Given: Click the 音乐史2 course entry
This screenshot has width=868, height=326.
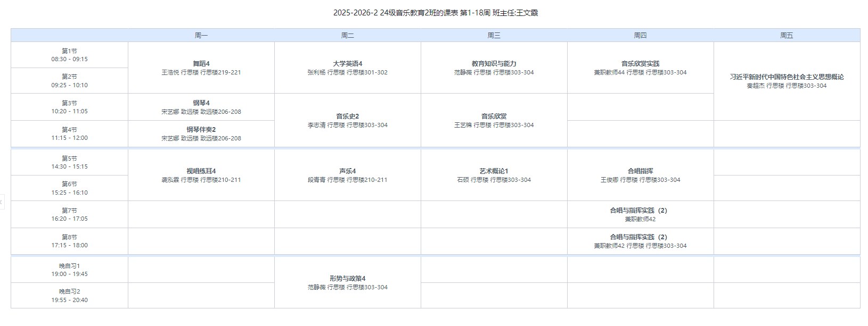Looking at the screenshot, I should (x=347, y=120).
